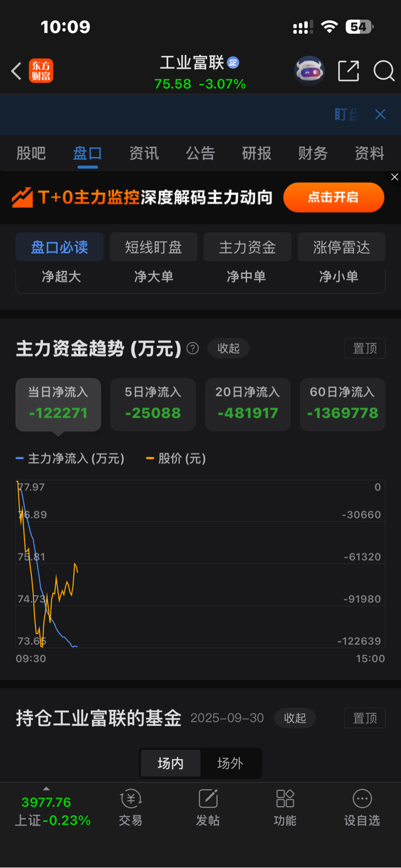The image size is (401, 868).
Task: Select the 盘口 tab
Action: tap(87, 153)
